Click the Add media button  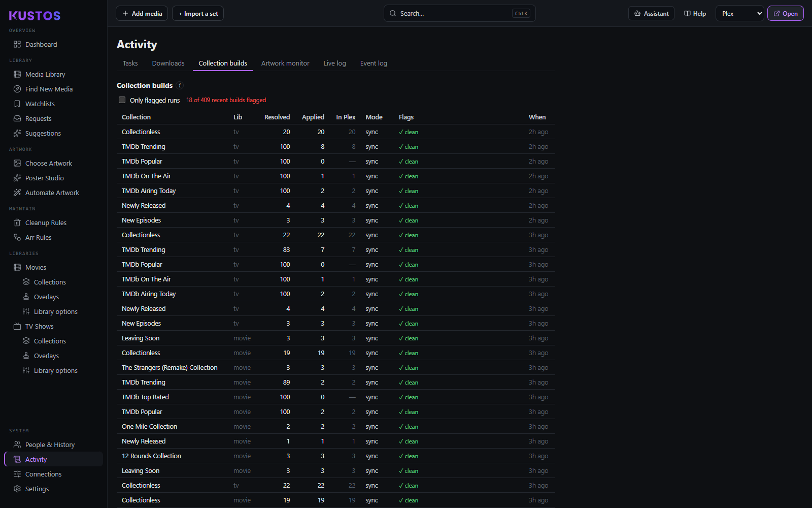point(142,14)
